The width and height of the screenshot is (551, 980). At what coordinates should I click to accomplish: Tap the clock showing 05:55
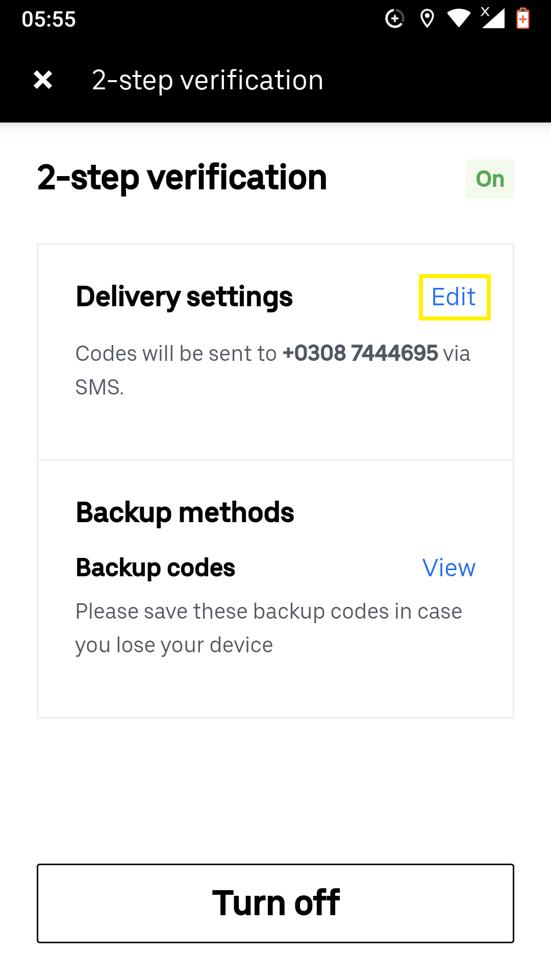[x=49, y=19]
